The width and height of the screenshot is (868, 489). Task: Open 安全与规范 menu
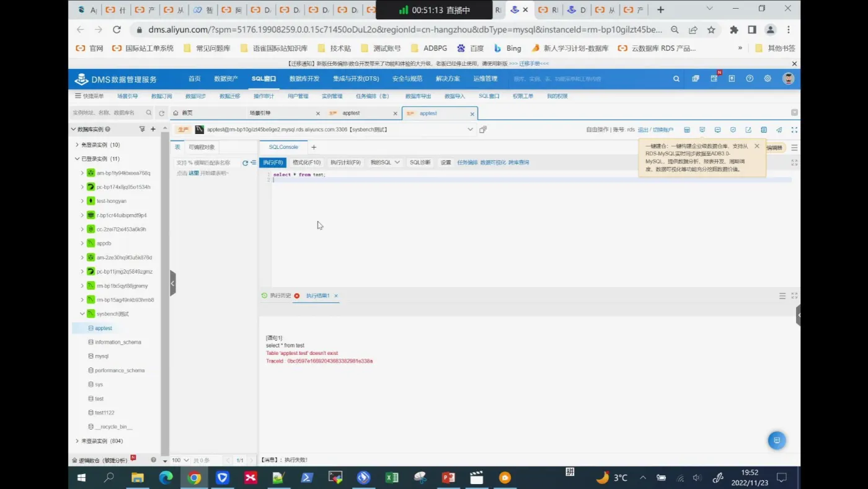(x=407, y=79)
